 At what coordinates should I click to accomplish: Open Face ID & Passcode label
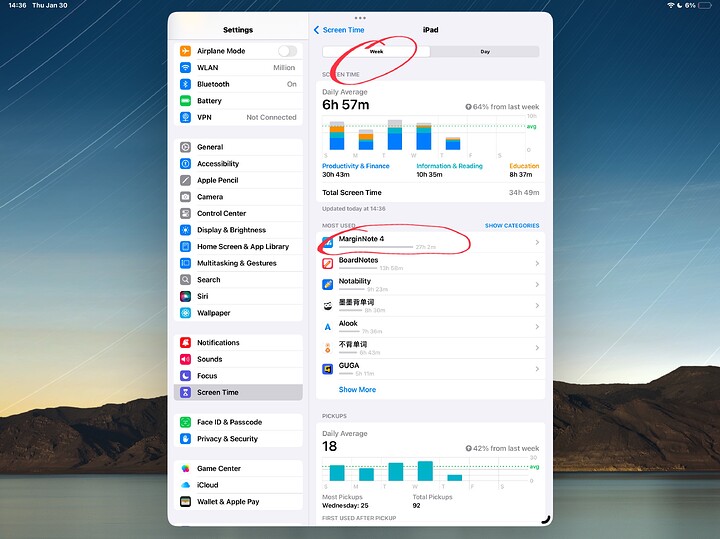tap(230, 422)
